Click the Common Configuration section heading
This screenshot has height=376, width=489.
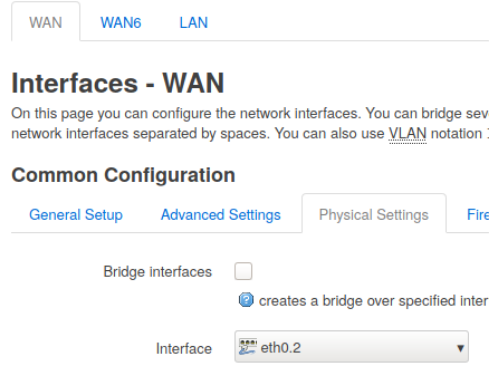(124, 175)
